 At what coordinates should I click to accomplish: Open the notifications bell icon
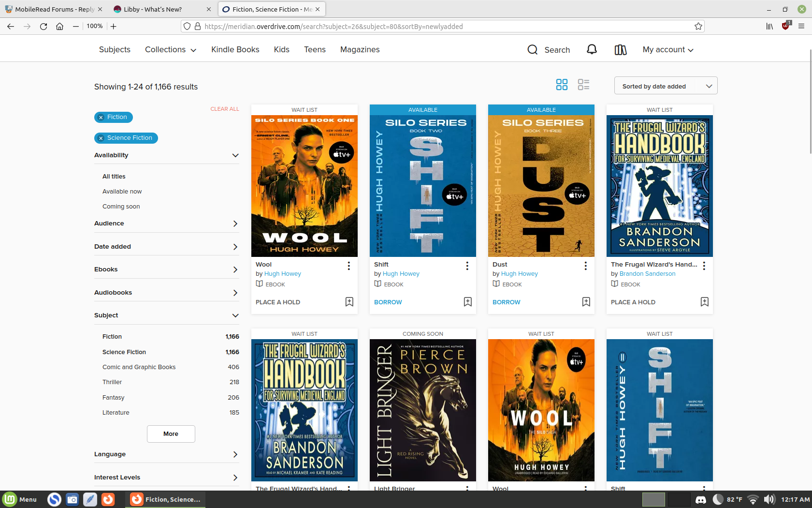point(592,49)
